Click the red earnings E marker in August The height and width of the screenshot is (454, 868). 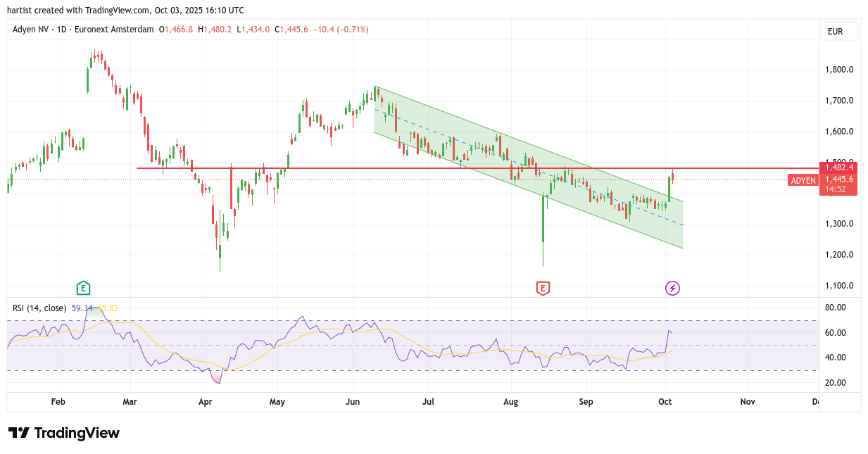click(543, 287)
